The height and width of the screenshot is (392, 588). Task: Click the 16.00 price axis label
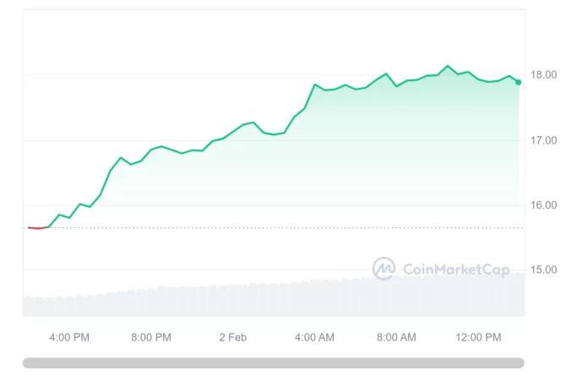click(545, 205)
